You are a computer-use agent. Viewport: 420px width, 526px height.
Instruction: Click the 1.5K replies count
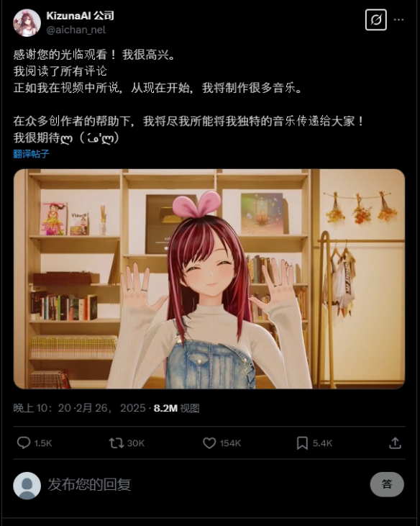point(43,443)
